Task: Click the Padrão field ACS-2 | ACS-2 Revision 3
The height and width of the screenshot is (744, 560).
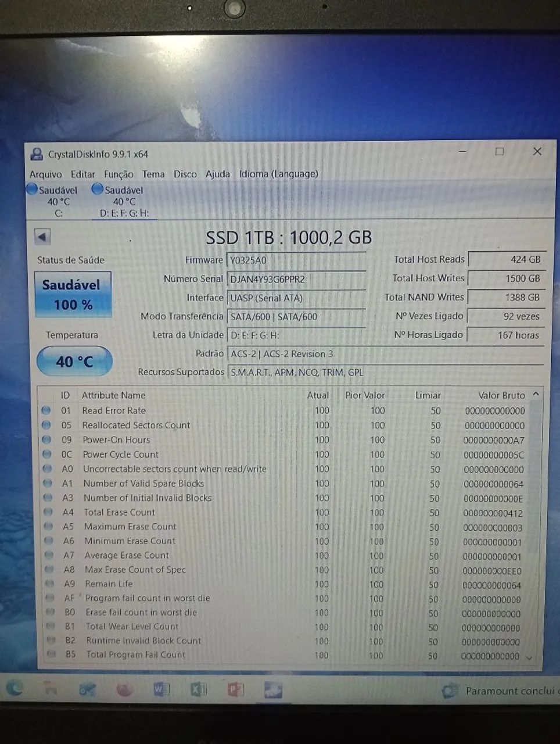Action: pyautogui.click(x=386, y=354)
